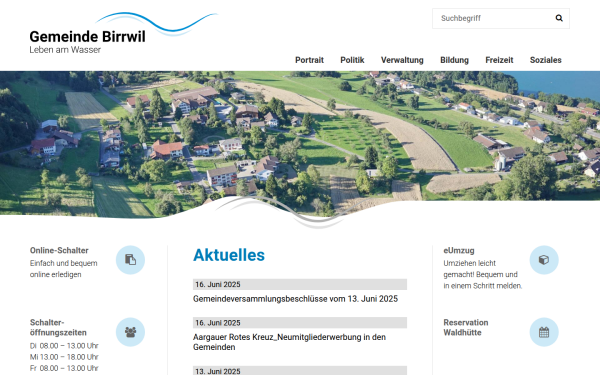Click the search magnifier icon
The image size is (600, 375).
[559, 18]
